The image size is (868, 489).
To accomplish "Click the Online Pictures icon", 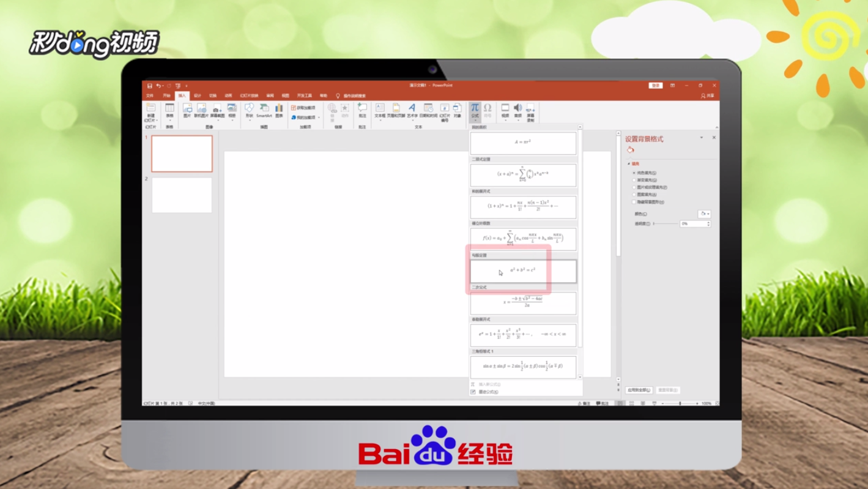I will point(201,108).
